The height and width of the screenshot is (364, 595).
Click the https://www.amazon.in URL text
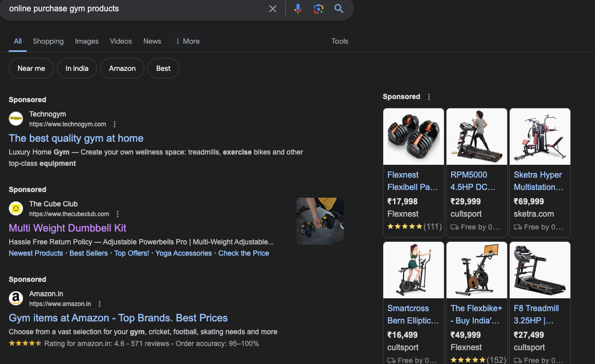pos(60,304)
